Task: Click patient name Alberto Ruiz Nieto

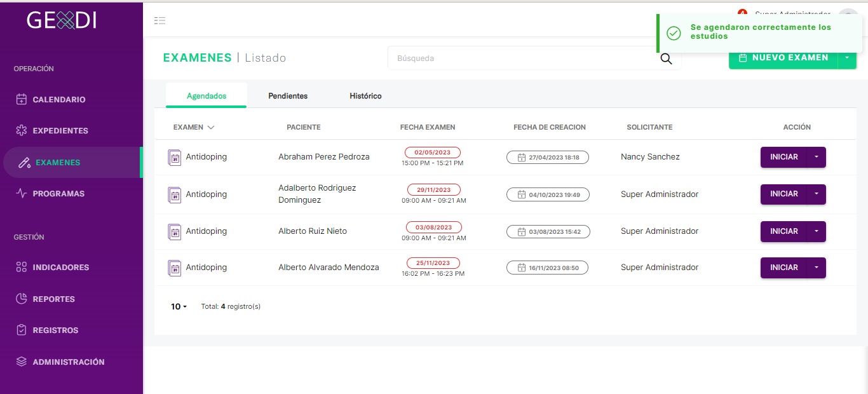Action: coord(313,231)
